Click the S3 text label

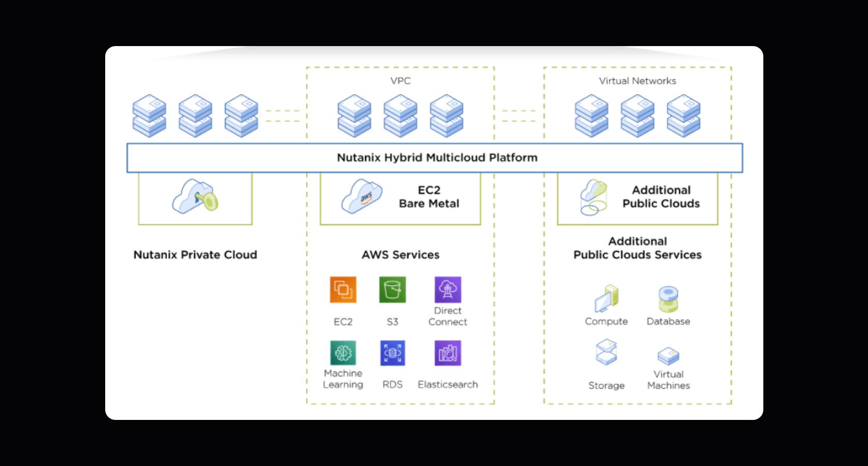point(392,322)
